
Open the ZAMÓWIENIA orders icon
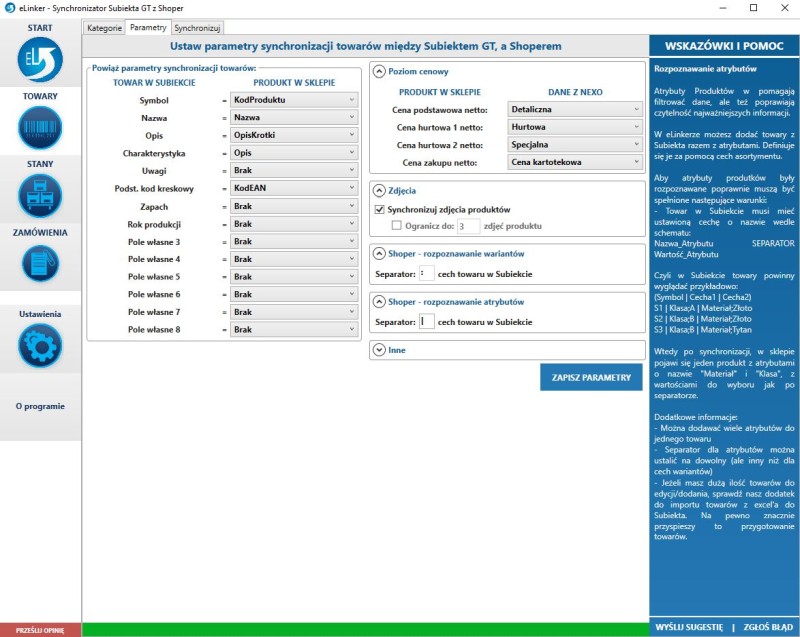[x=40, y=264]
